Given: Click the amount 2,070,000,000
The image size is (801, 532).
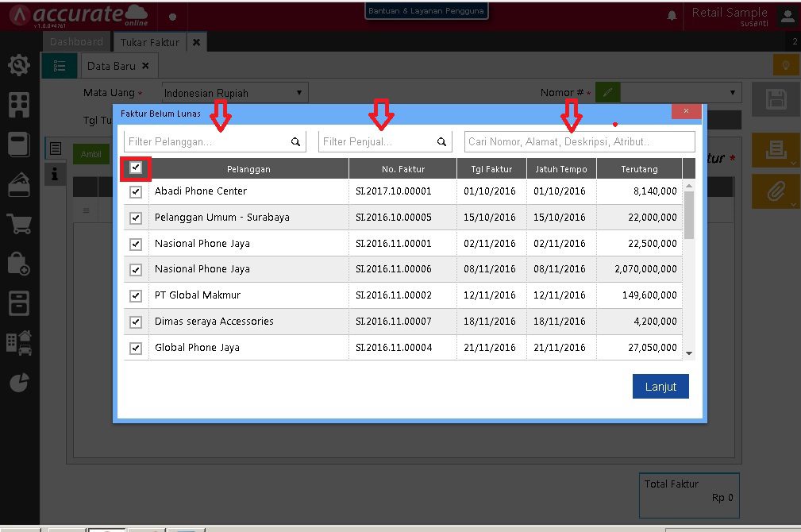Looking at the screenshot, I should [645, 269].
